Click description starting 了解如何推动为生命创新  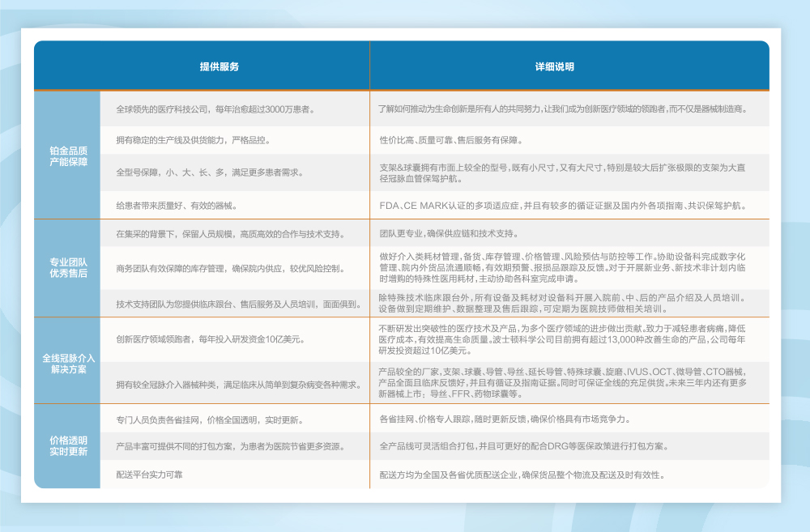(563, 109)
